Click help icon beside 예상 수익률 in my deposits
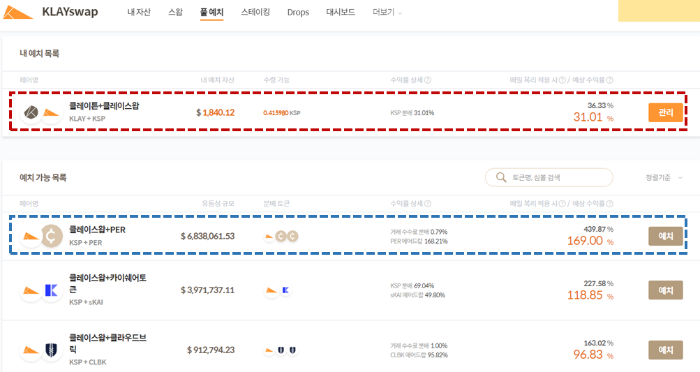The width and height of the screenshot is (700, 372). click(610, 80)
